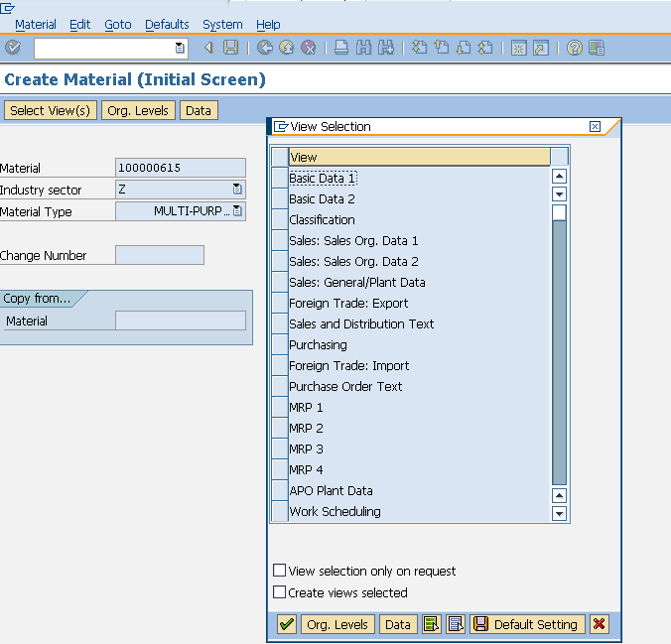Viewport: 671px width, 644px height.
Task: Click the Deselect All icon in View Selection
Action: (x=456, y=624)
